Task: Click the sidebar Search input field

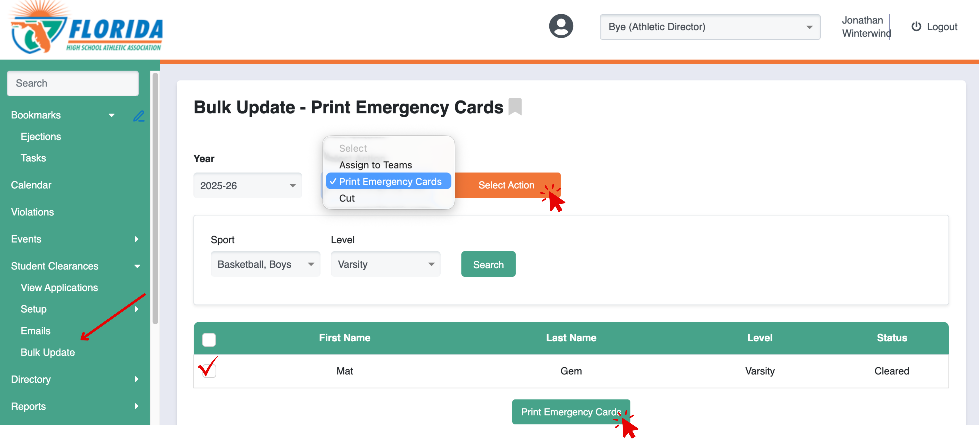Action: tap(73, 83)
